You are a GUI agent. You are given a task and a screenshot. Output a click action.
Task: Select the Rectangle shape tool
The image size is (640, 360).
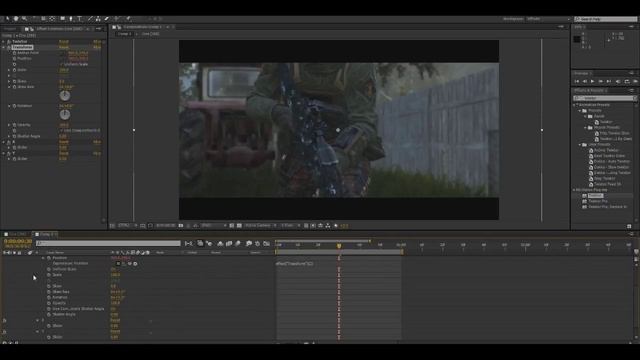click(x=62, y=19)
